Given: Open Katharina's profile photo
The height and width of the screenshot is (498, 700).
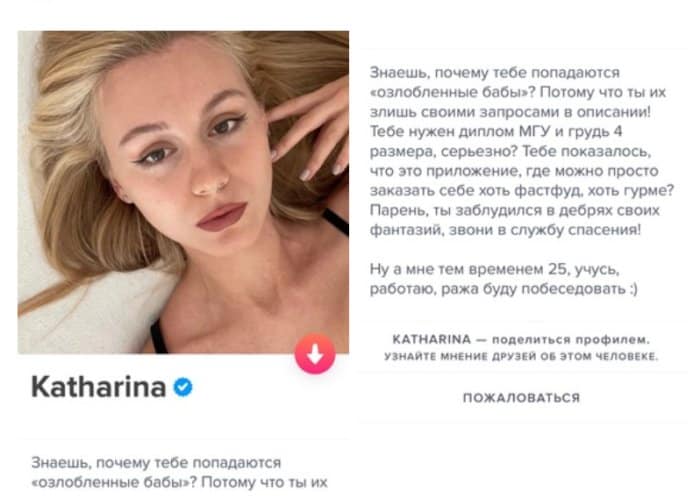Looking at the screenshot, I should point(183,192).
